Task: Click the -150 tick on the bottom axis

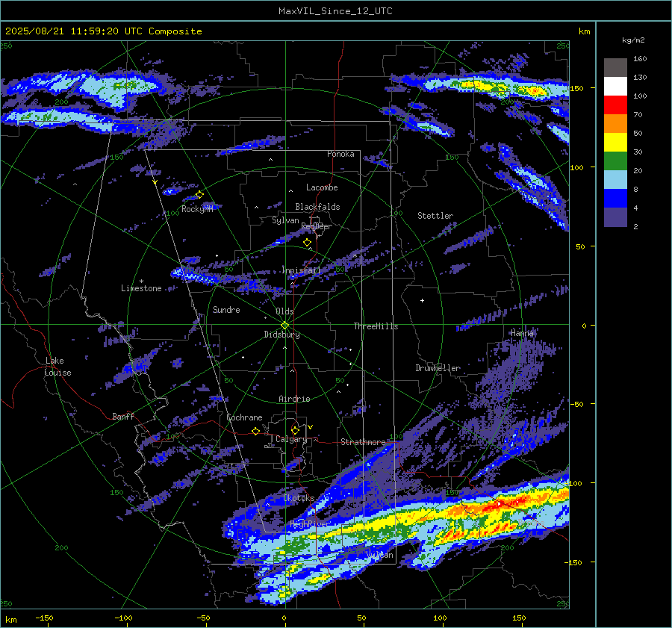Action: [44, 618]
